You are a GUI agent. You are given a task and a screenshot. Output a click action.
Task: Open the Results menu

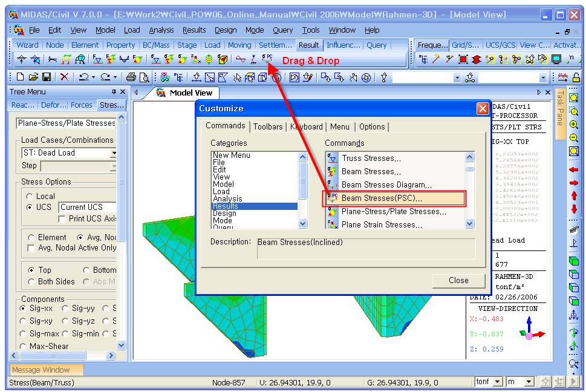pyautogui.click(x=194, y=30)
